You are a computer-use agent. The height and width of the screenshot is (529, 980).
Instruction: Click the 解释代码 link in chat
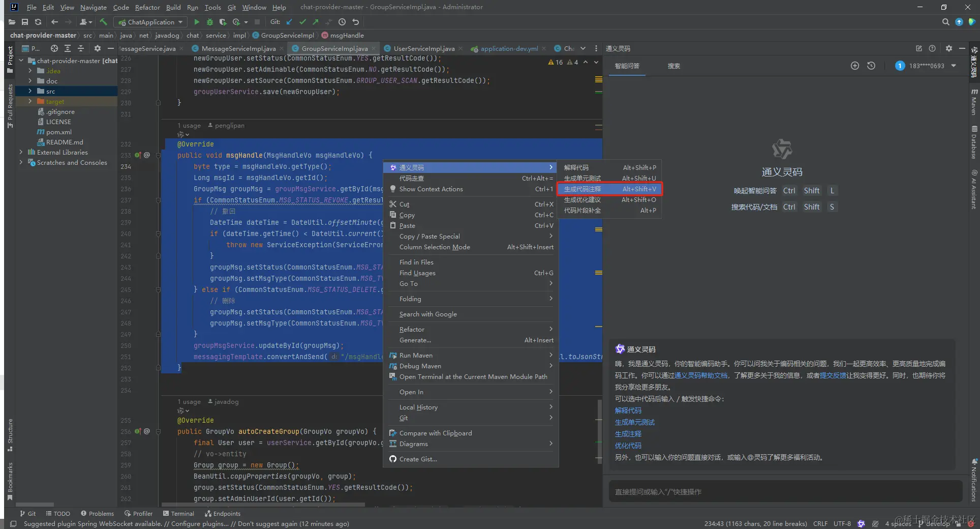(x=628, y=410)
